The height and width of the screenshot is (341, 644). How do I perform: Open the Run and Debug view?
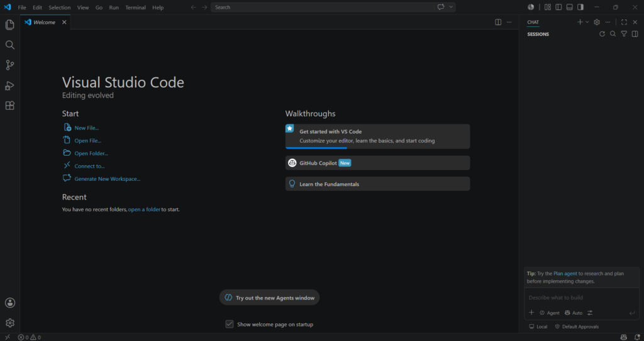(10, 85)
